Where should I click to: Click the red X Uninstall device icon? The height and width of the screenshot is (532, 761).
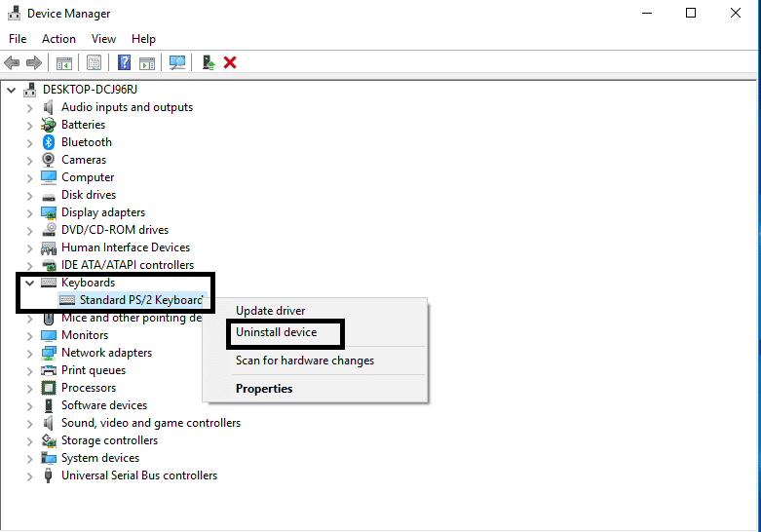[x=230, y=62]
